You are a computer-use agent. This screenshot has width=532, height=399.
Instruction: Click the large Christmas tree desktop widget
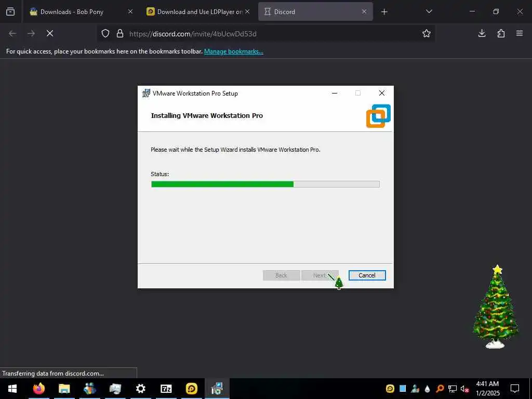click(496, 307)
